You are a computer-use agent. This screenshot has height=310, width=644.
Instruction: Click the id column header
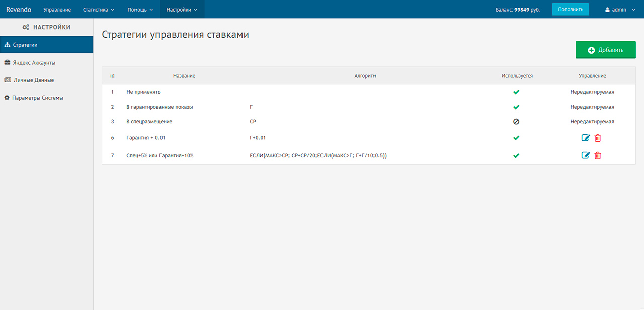112,76
